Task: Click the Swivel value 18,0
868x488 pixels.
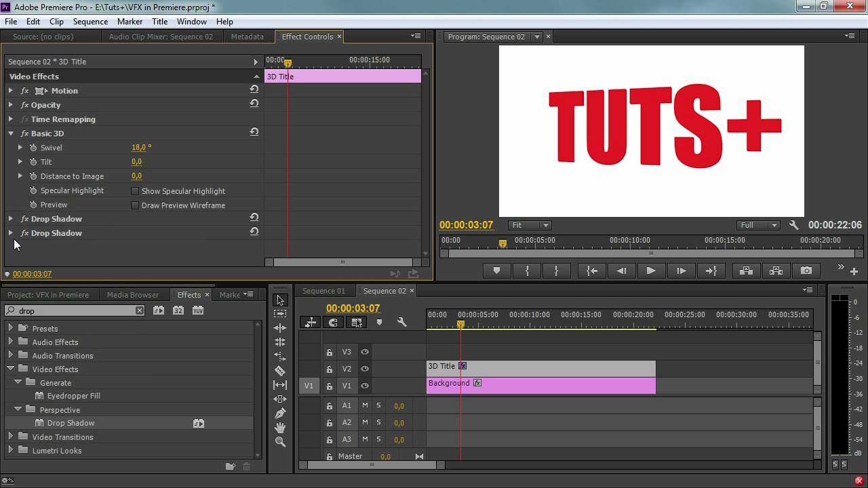Action: coord(140,147)
